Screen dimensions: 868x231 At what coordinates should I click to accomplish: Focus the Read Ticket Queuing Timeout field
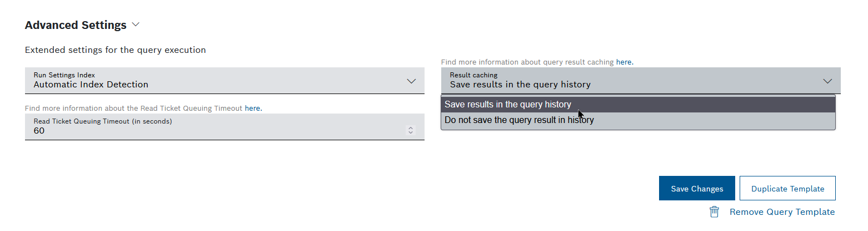(x=211, y=131)
